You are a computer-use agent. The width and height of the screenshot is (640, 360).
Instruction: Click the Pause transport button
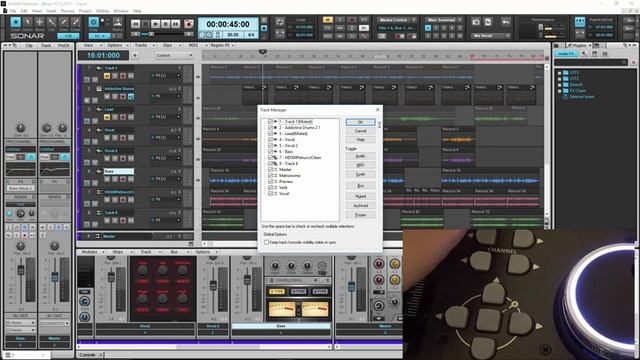[x=165, y=24]
